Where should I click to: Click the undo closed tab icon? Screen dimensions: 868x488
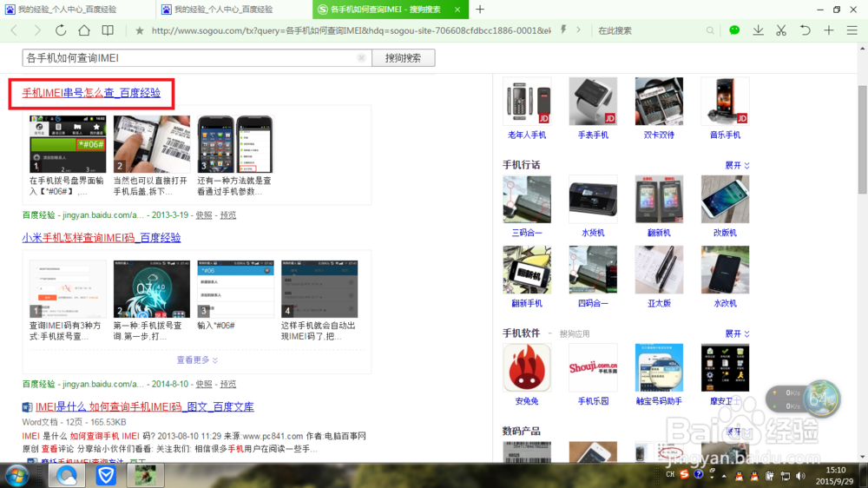tap(805, 30)
